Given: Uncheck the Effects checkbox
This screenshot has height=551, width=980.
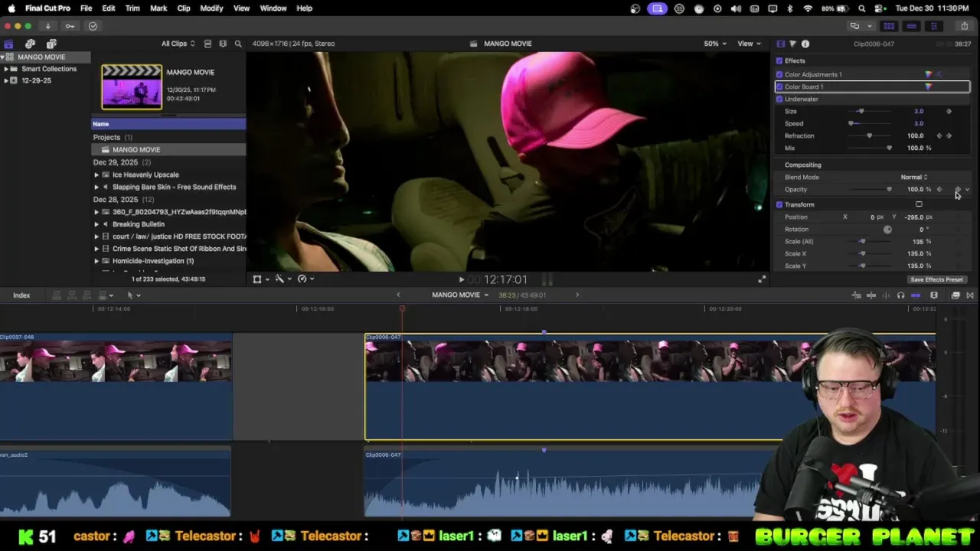Looking at the screenshot, I should point(779,60).
